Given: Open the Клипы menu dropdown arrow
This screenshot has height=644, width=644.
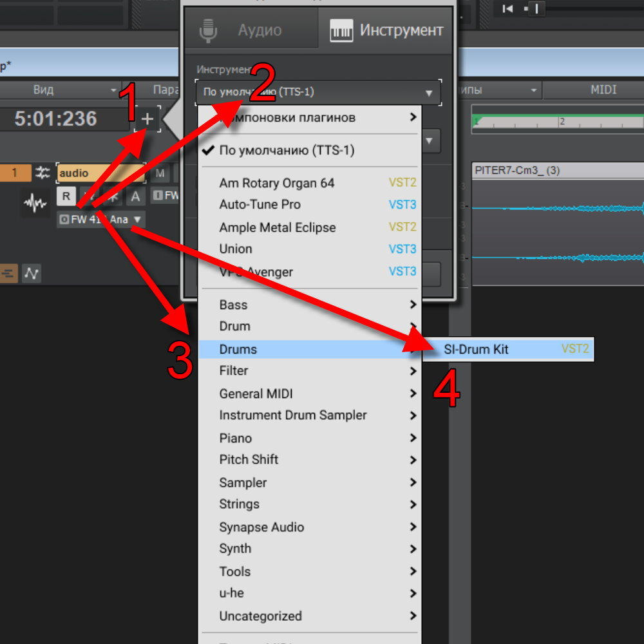Looking at the screenshot, I should tap(533, 90).
